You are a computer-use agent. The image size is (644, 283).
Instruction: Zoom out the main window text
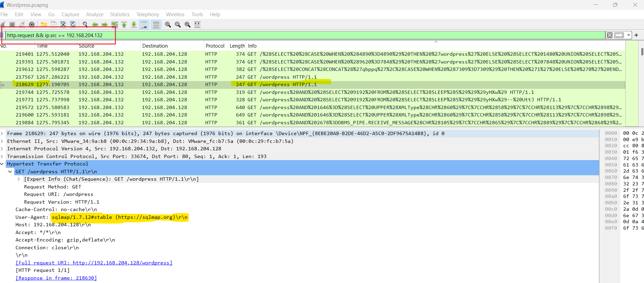[178, 24]
